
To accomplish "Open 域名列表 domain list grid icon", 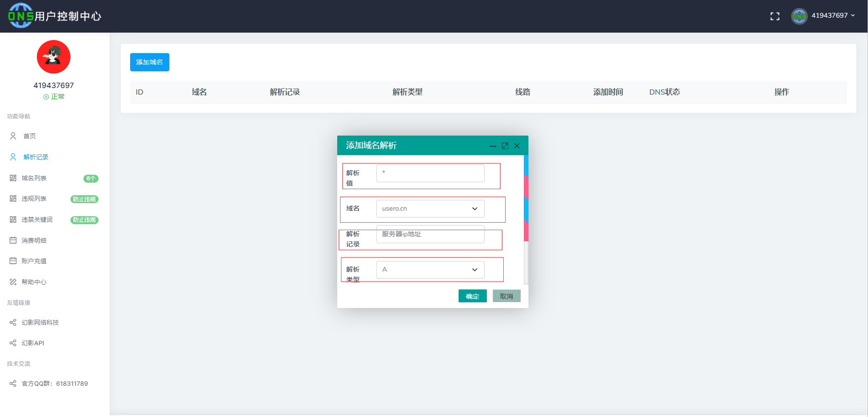I will [13, 178].
